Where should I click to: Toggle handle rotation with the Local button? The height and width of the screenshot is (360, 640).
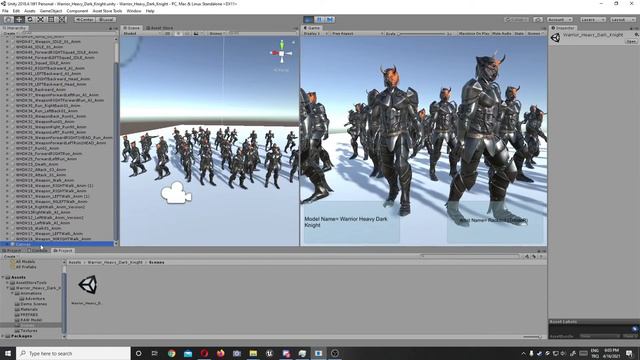point(106,19)
